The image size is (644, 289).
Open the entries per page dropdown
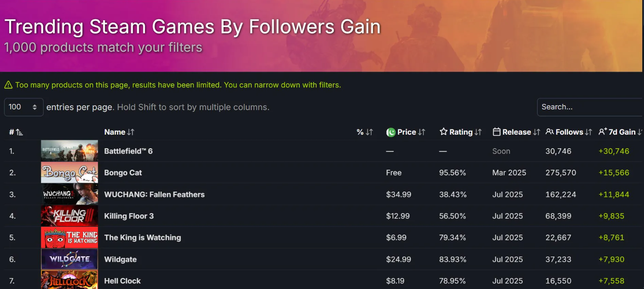tap(24, 107)
